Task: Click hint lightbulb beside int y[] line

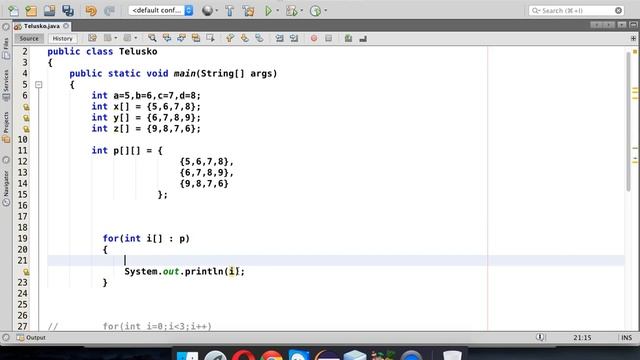Action: [x=26, y=118]
